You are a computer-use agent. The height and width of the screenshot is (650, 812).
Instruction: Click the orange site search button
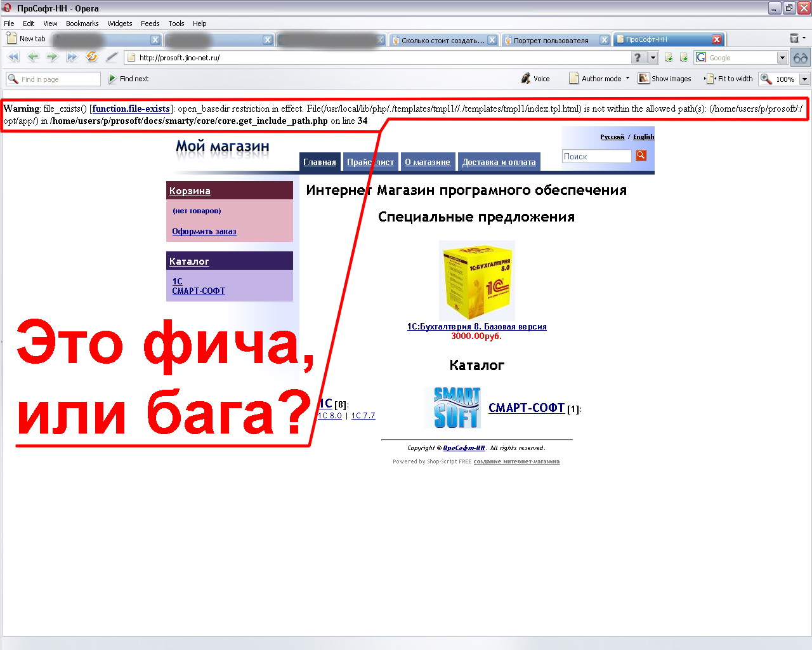[641, 155]
